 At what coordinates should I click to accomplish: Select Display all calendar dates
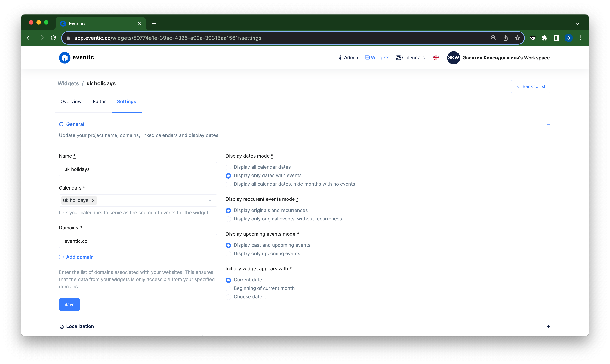[x=228, y=167]
